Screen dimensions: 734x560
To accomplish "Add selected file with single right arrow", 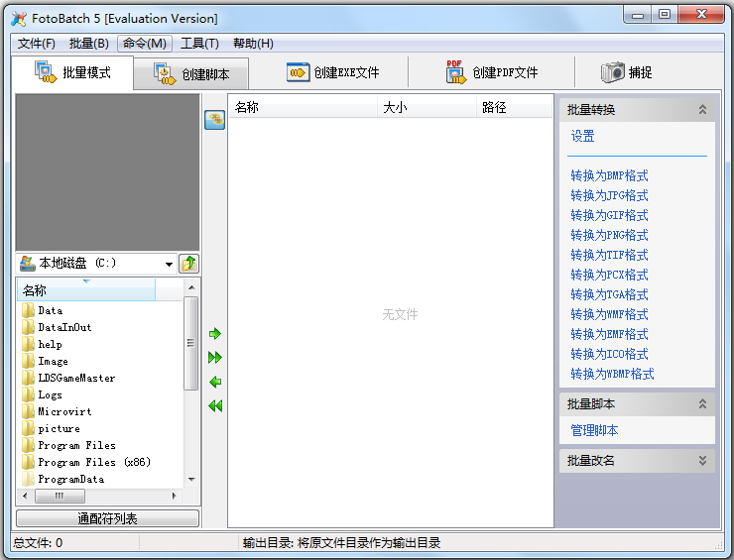I will [215, 334].
